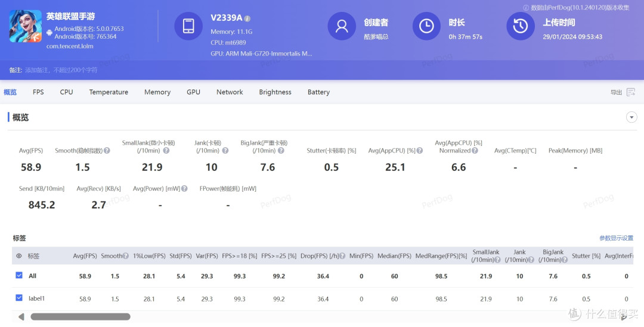Click the GPU ARM Mali-G720 text line

[x=261, y=54]
